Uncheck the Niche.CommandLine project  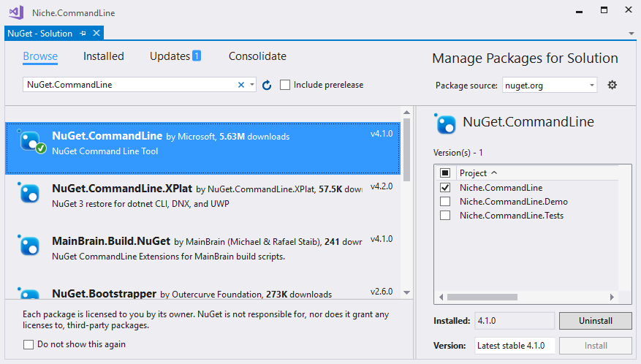pyautogui.click(x=445, y=188)
